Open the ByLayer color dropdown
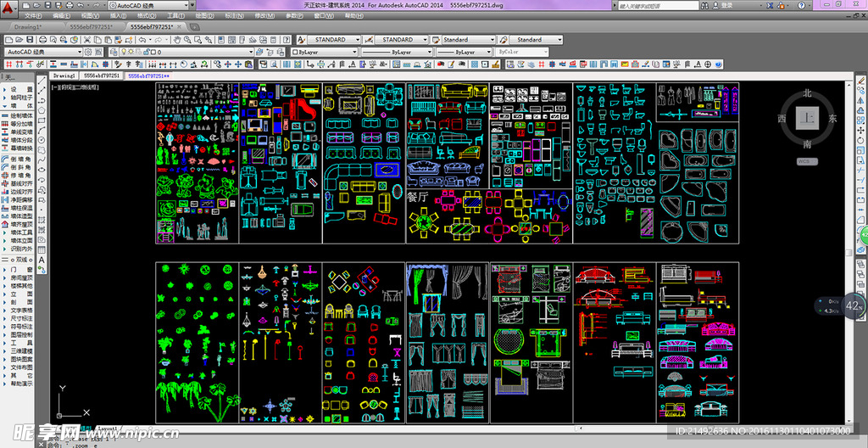Viewport: 868px width, 448px height. pyautogui.click(x=325, y=52)
